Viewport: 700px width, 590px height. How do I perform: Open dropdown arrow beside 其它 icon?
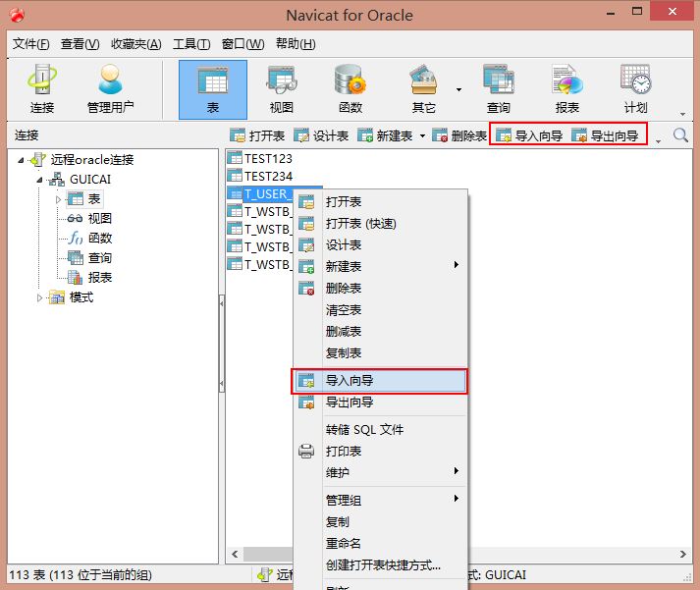click(458, 89)
